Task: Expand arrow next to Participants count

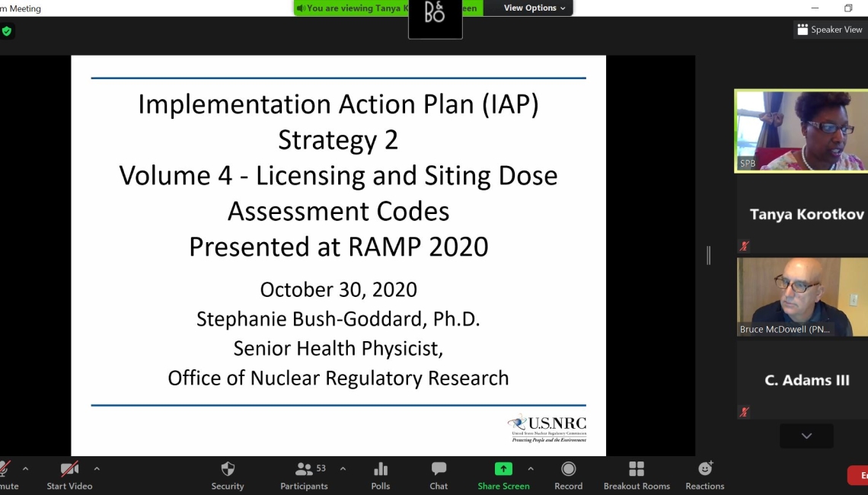Action: pos(343,468)
